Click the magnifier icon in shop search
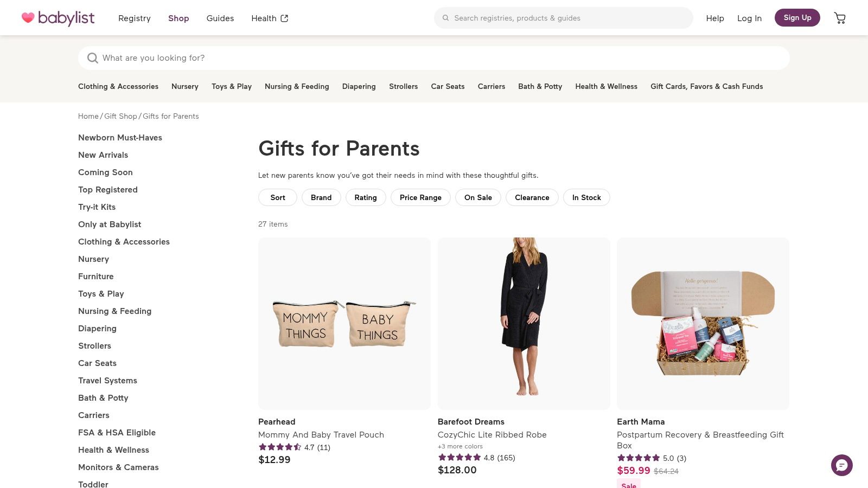 [93, 58]
